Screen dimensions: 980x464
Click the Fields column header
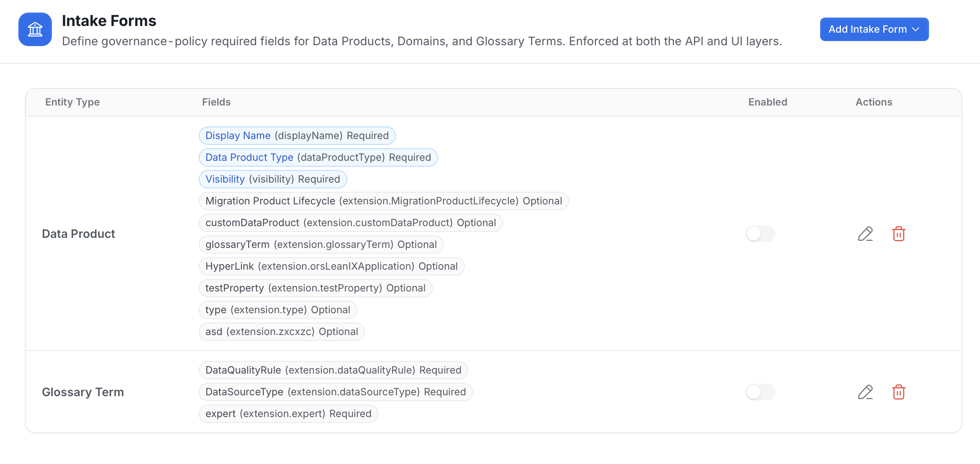[216, 102]
